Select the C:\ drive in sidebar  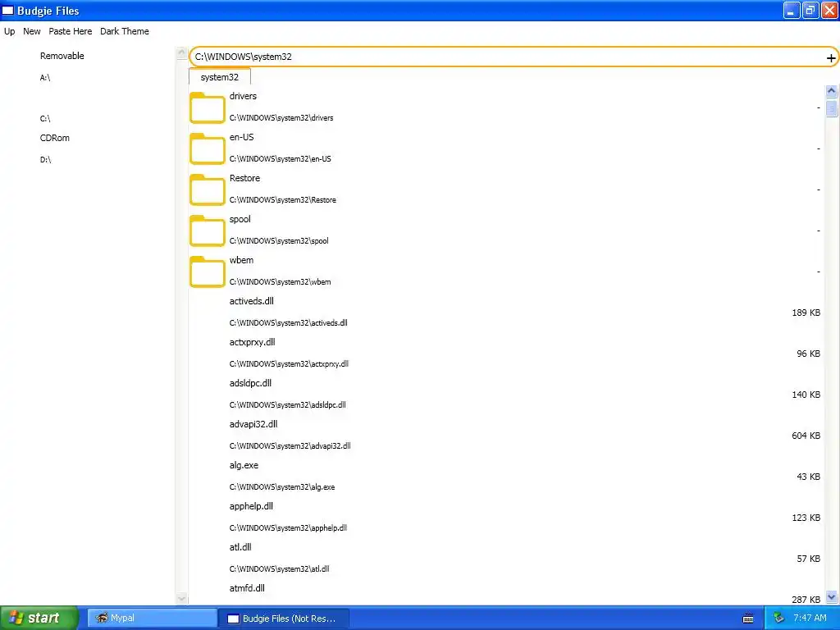click(x=45, y=118)
